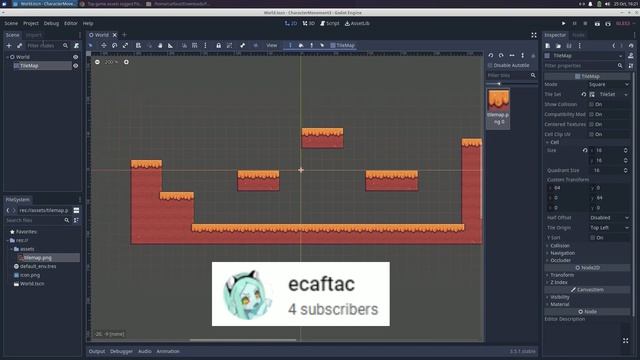Enable Centered Textures checkbox

pos(591,124)
